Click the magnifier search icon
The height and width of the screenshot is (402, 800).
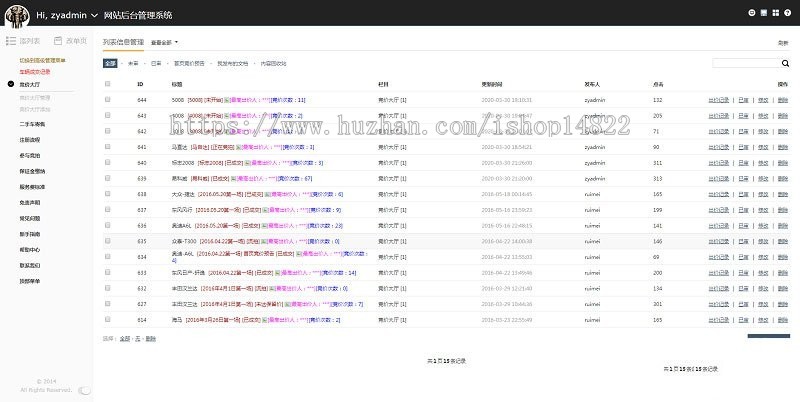click(x=785, y=63)
